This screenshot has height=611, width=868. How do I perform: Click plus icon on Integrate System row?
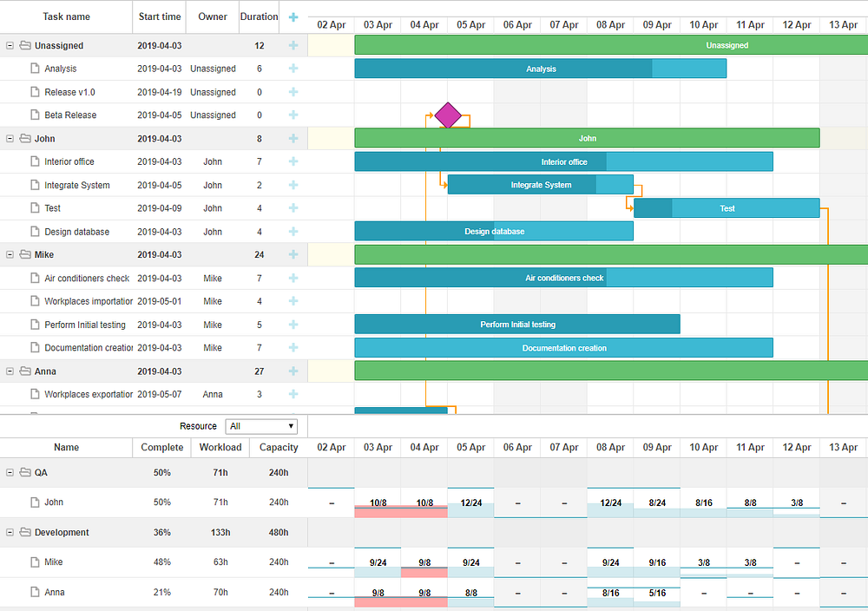[x=293, y=185]
